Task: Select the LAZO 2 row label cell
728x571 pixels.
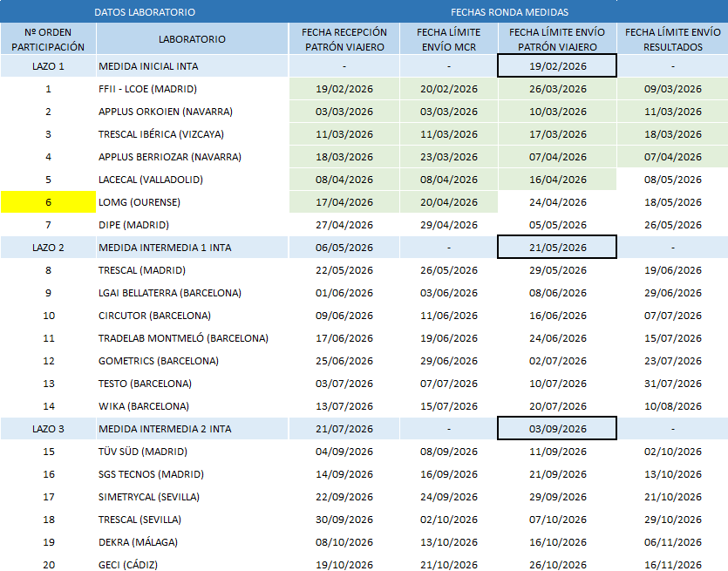Action: 48,248
